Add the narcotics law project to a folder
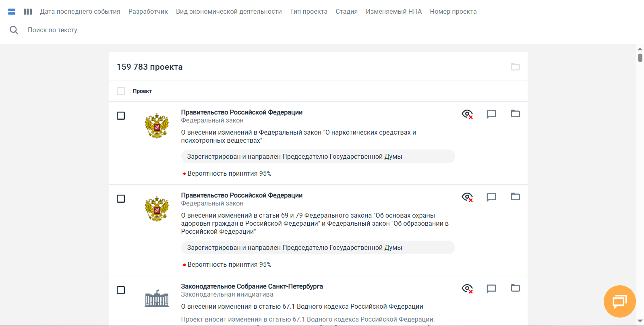Image resolution: width=644 pixels, height=326 pixels. (x=516, y=114)
